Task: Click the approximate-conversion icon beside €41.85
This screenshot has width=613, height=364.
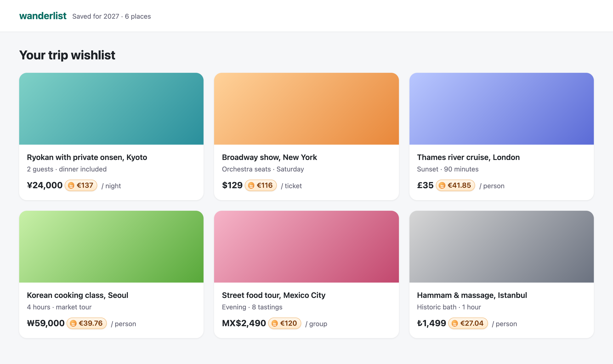Action: pos(442,186)
